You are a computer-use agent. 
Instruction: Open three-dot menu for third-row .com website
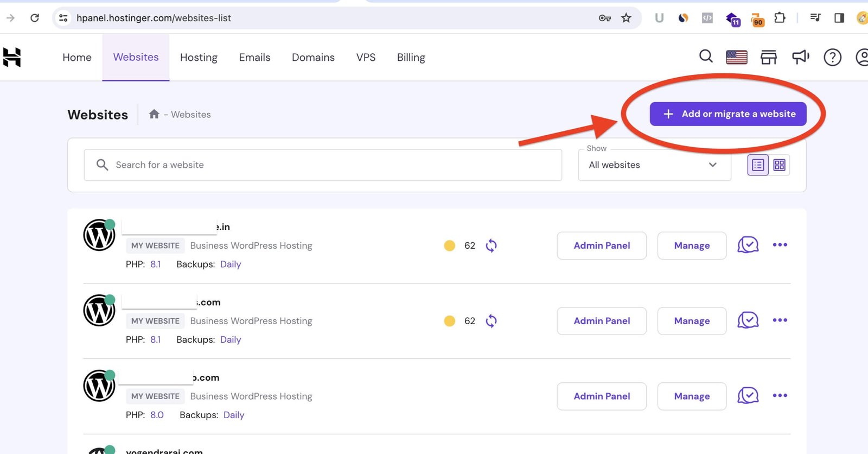pos(780,396)
